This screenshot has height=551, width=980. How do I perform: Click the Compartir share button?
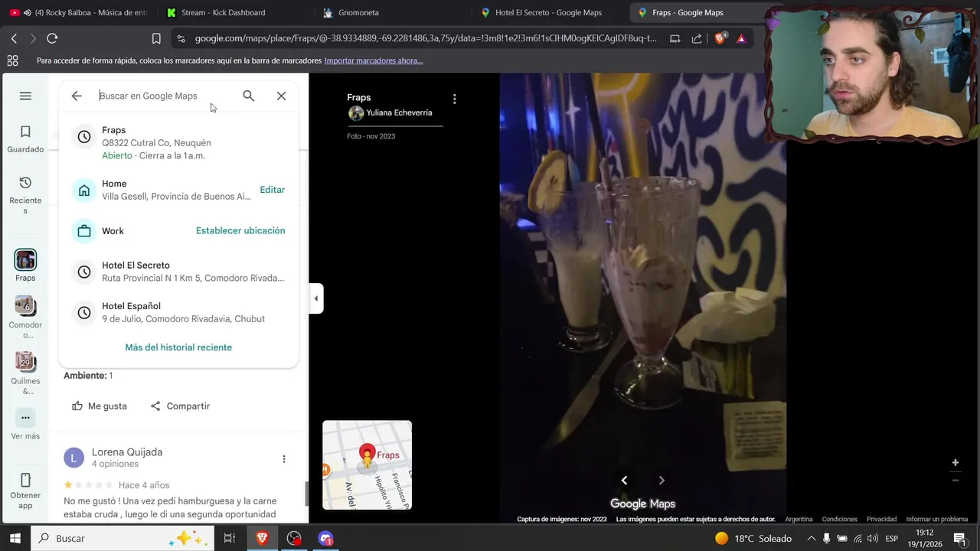point(180,406)
